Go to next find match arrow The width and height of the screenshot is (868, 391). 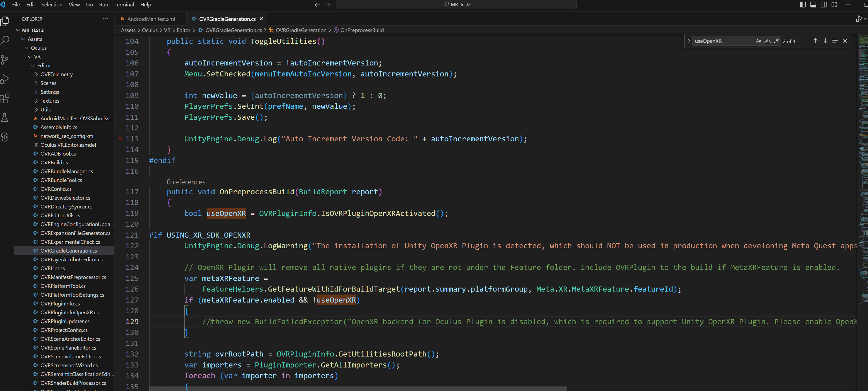tap(825, 41)
